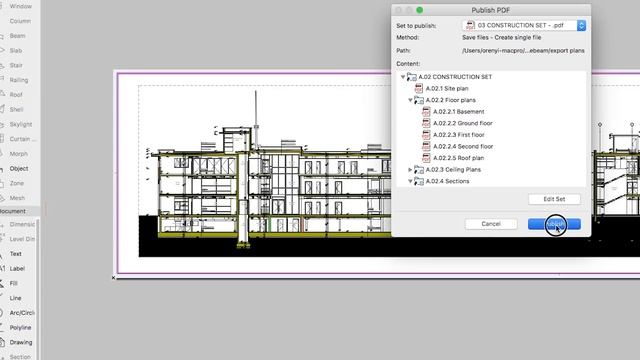
Task: Select A.02.2.5 Roof plan item
Action: click(x=458, y=158)
